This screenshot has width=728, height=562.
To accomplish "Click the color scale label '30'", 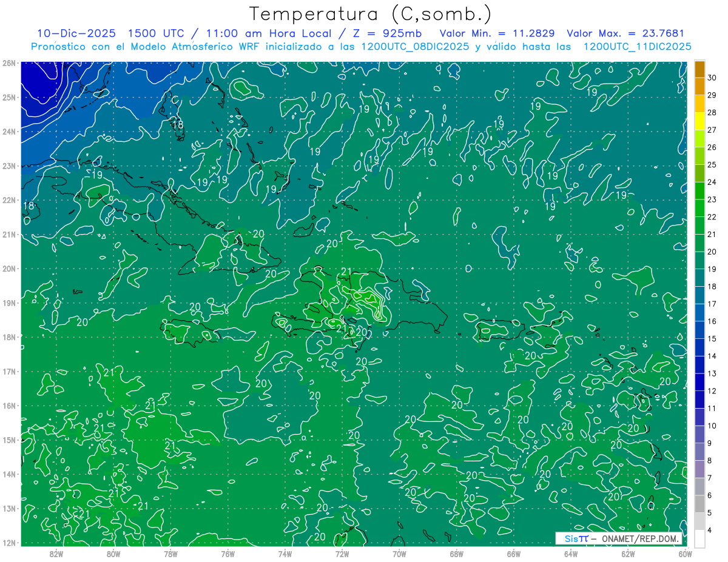I will tap(712, 78).
